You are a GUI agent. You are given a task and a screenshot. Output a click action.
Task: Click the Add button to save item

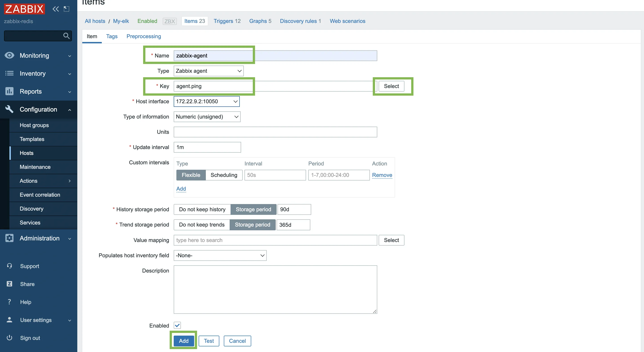(x=183, y=341)
